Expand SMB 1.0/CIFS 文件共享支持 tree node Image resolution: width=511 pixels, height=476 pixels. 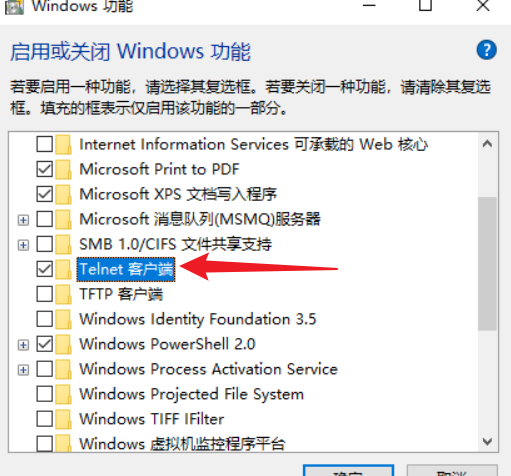(x=23, y=245)
